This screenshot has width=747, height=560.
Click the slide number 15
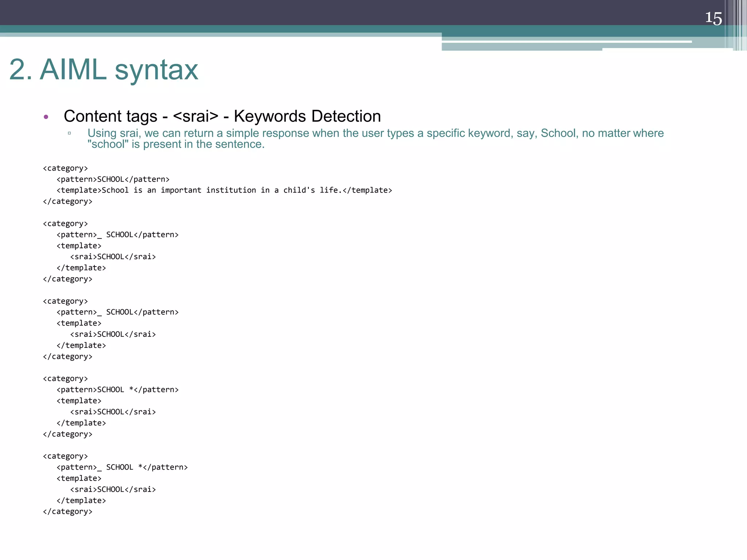pyautogui.click(x=713, y=18)
